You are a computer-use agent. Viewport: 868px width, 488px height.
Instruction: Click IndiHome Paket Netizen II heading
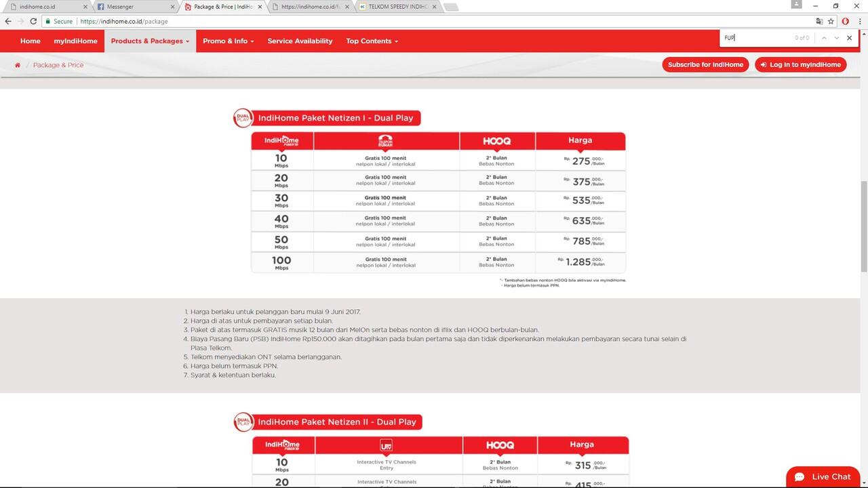[x=337, y=422]
